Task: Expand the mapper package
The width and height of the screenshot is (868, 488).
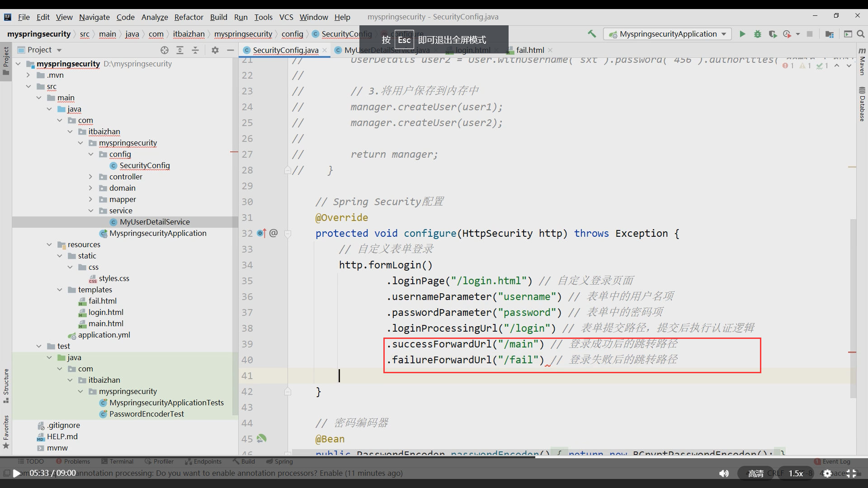Action: (x=90, y=199)
